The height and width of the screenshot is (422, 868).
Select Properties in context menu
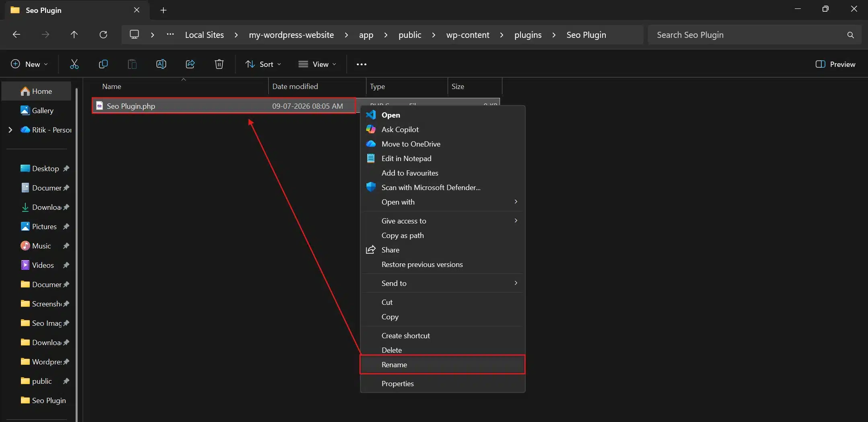point(442,383)
